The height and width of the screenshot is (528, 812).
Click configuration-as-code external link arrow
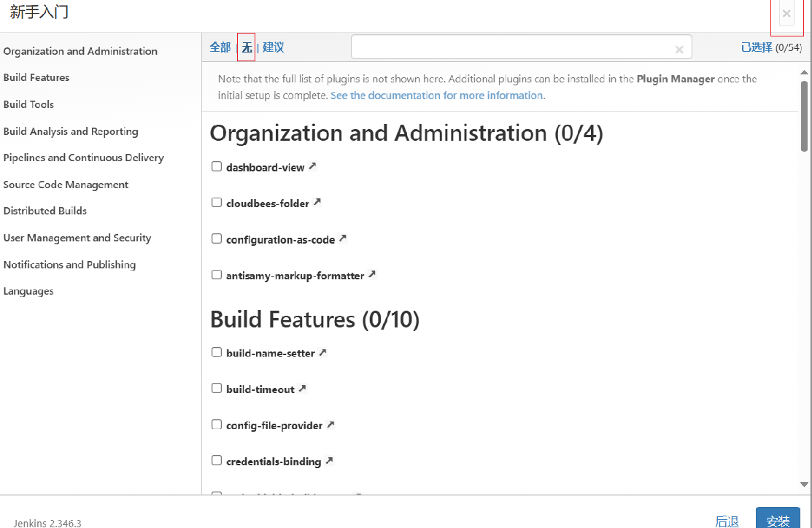(x=343, y=238)
